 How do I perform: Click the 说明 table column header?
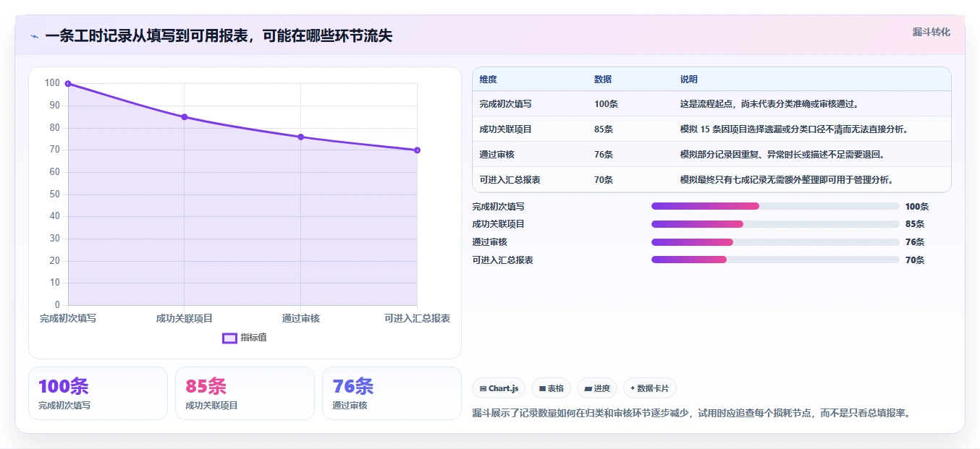(689, 80)
